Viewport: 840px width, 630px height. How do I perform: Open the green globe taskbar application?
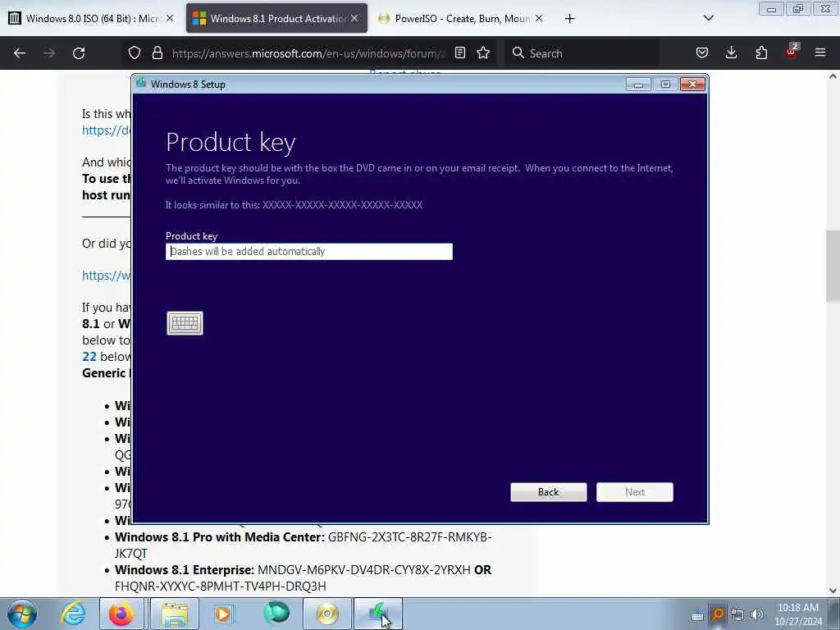(x=276, y=613)
